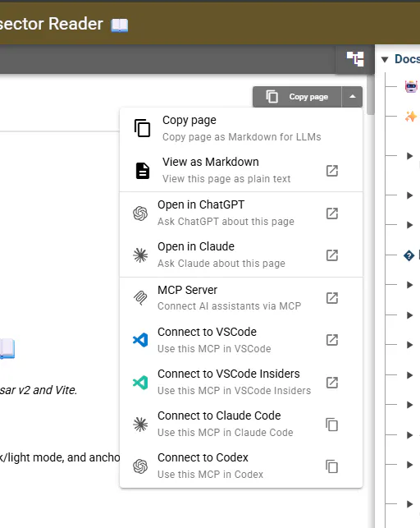Expand tree arrow level with Open in ChatGPT subtitle
The width and height of the screenshot is (420, 528).
[409, 225]
